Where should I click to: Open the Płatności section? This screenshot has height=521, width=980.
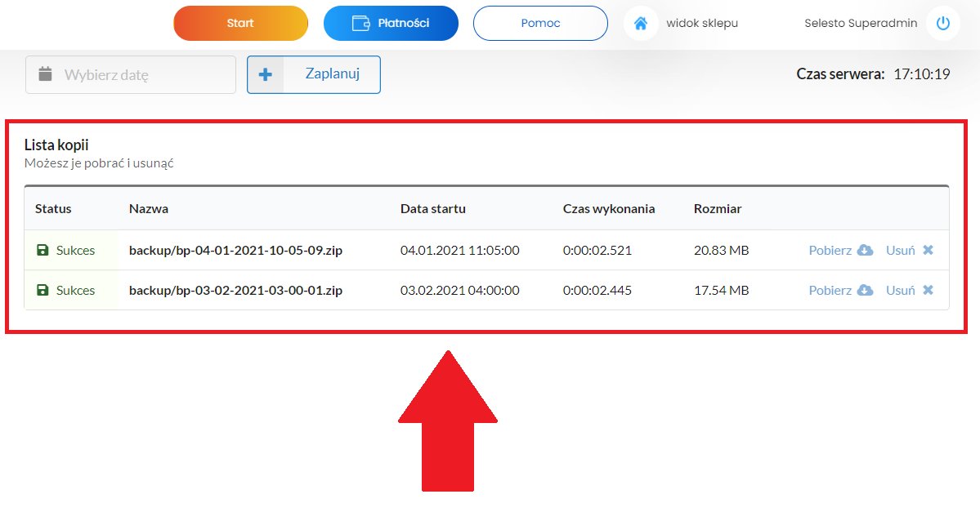tap(391, 23)
